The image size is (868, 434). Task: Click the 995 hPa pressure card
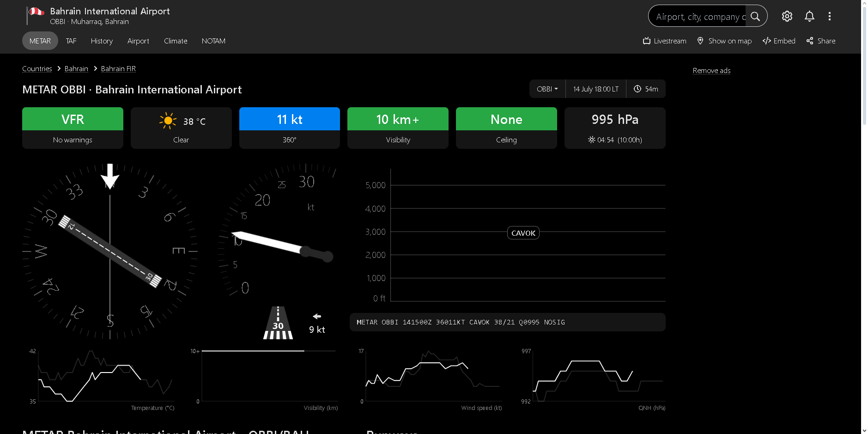[615, 128]
